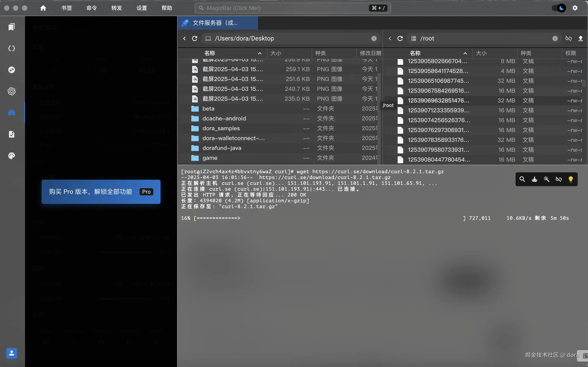Click the 购买 Pro 版本 banner button
This screenshot has height=367, width=588.
101,192
